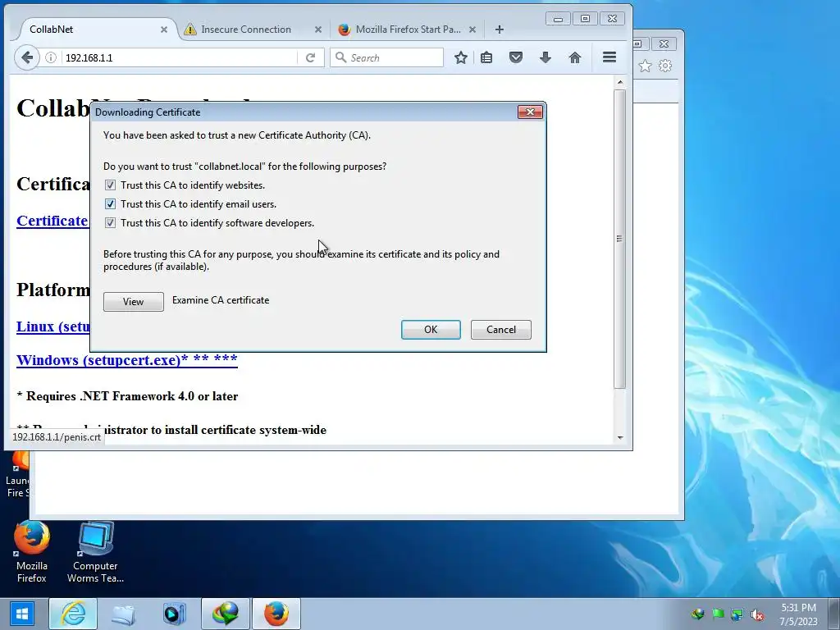
Task: Reload the page with the refresh icon
Action: tap(310, 57)
